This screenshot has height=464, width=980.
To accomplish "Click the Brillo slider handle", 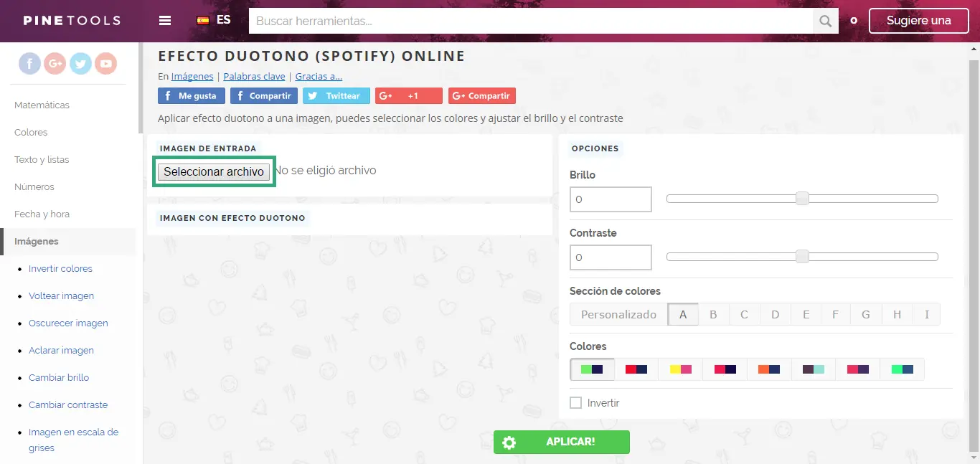I will point(803,199).
